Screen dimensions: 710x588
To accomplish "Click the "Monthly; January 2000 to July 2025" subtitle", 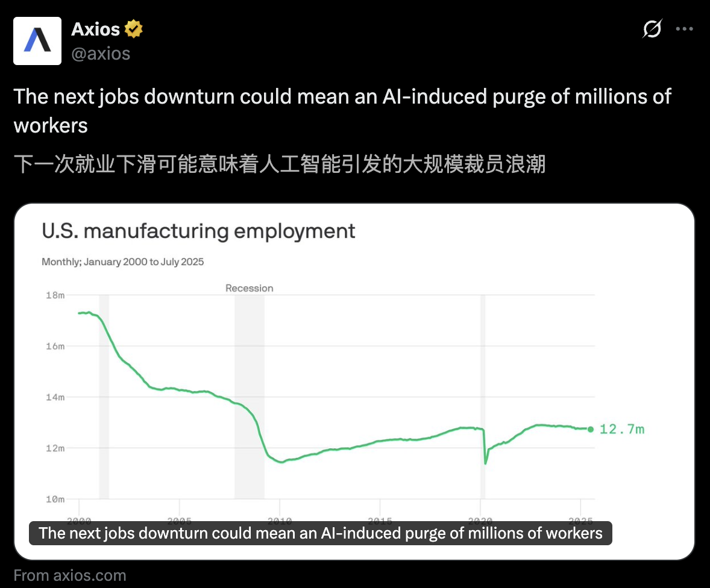I will tap(123, 261).
